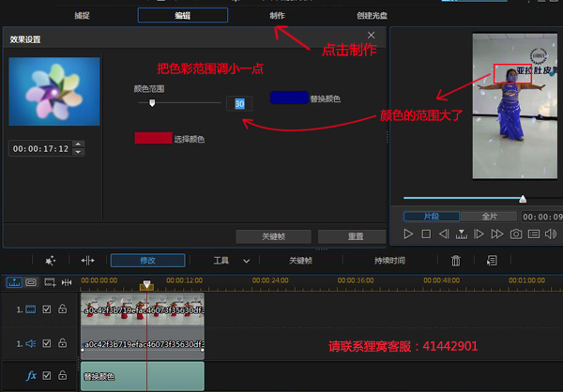
Task: Select the audio clip a0c42f3b719 on audio track
Action: tap(143, 343)
